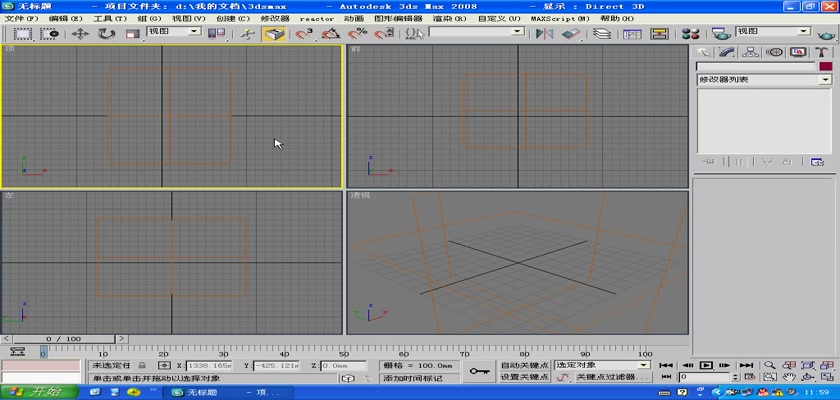Click the time slider showing 0 / 100
840x400 pixels.
pos(64,339)
